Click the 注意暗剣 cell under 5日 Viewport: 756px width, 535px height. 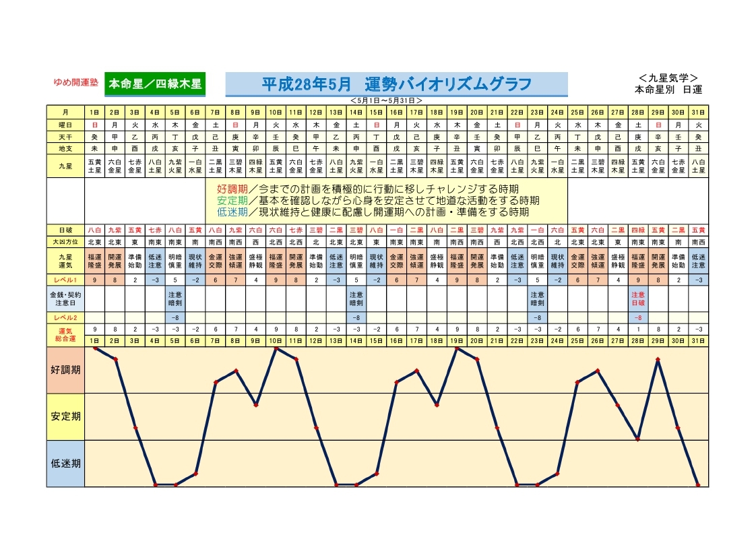pyautogui.click(x=175, y=298)
